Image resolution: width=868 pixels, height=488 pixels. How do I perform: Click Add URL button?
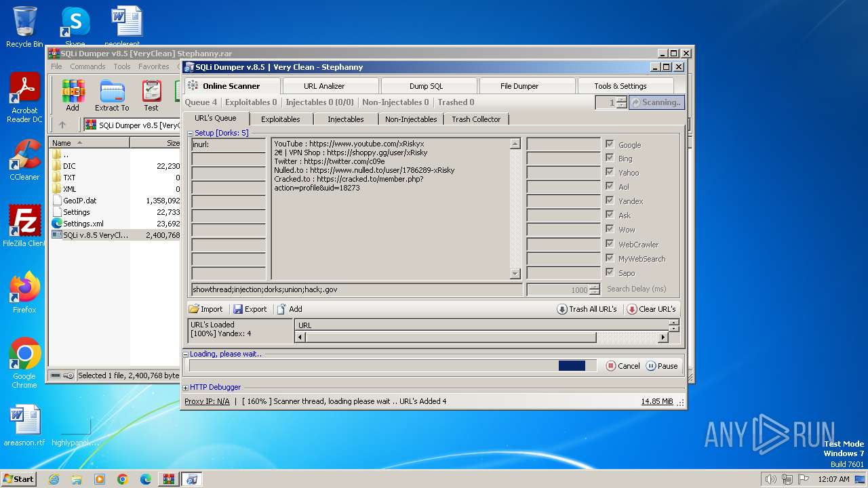click(x=290, y=309)
